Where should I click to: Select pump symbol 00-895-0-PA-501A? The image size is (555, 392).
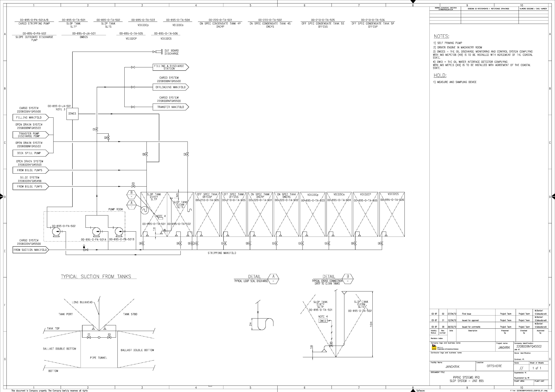97,232
